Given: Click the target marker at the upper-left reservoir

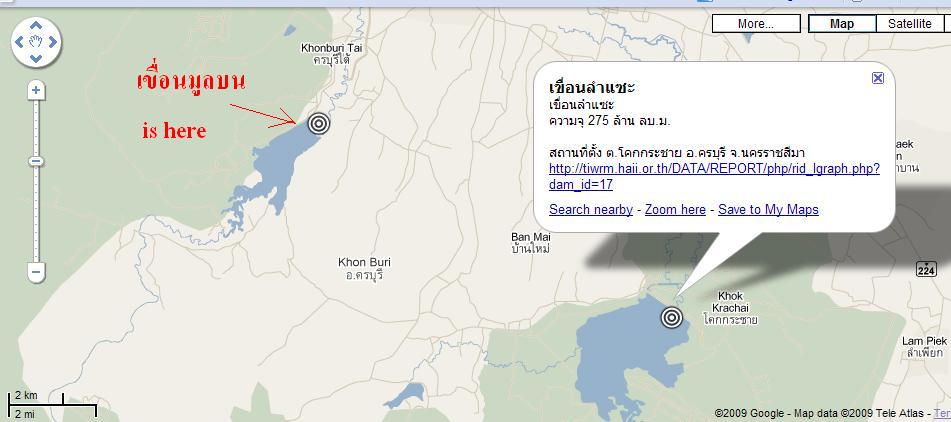Looking at the screenshot, I should pyautogui.click(x=319, y=124).
